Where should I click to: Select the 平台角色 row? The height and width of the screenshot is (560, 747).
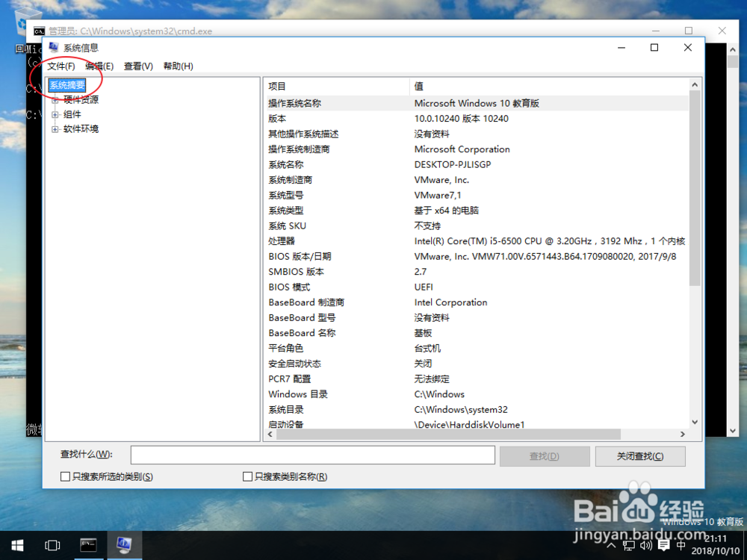pyautogui.click(x=477, y=348)
